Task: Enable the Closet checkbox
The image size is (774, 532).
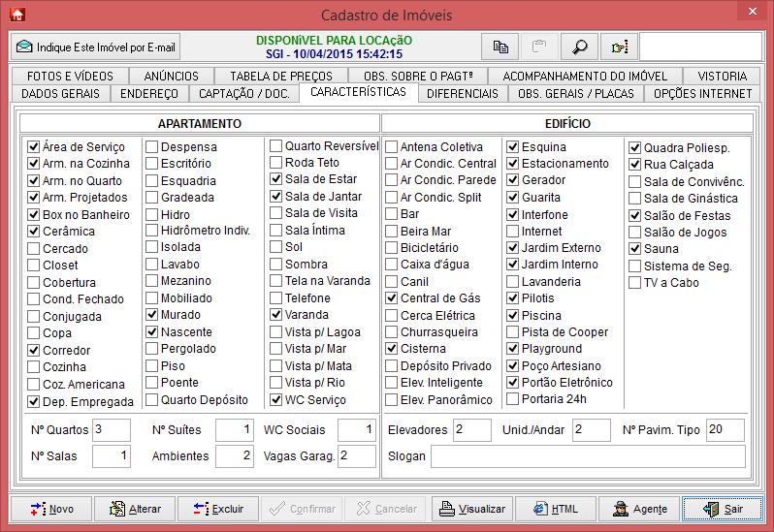Action: tap(35, 266)
